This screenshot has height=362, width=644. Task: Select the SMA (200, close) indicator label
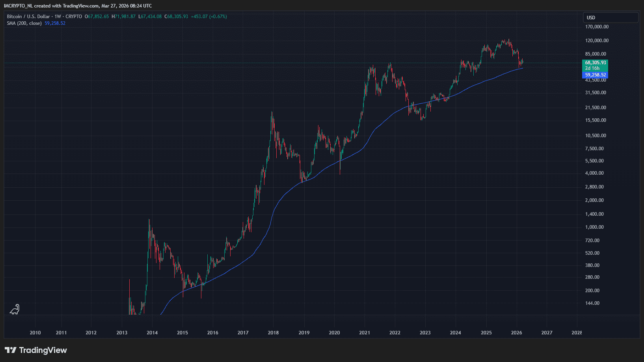[x=24, y=23]
